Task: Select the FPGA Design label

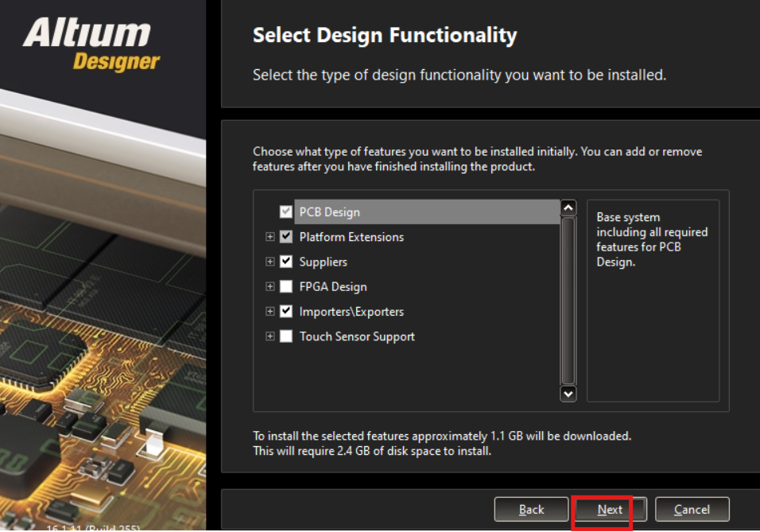Action: coord(333,287)
